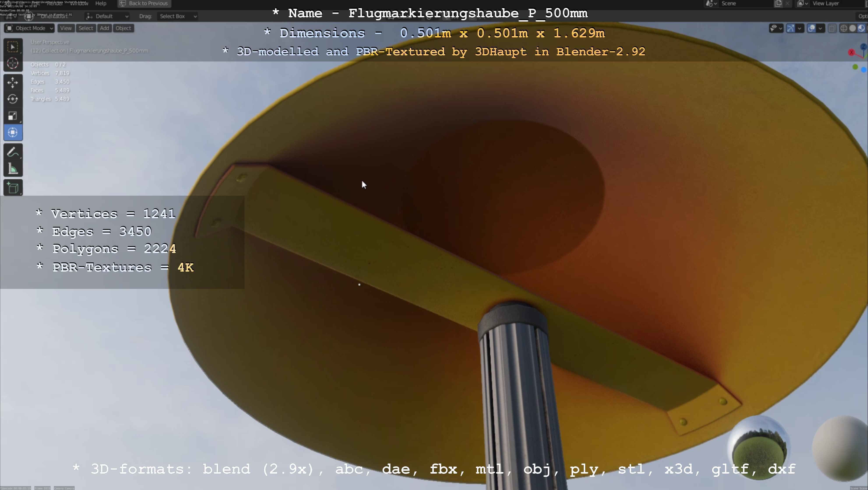Open the viewport View menu

66,28
